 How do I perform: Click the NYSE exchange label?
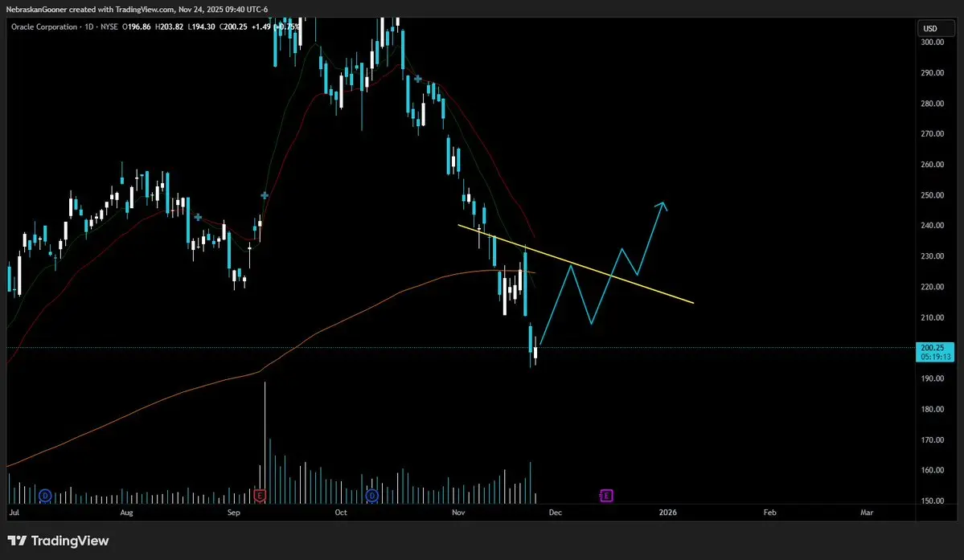[109, 27]
